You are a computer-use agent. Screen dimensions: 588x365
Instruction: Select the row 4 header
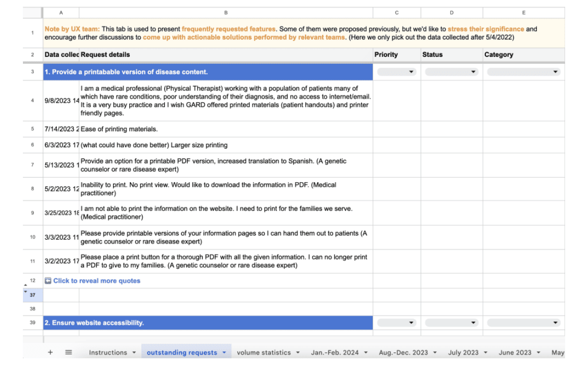click(x=33, y=101)
